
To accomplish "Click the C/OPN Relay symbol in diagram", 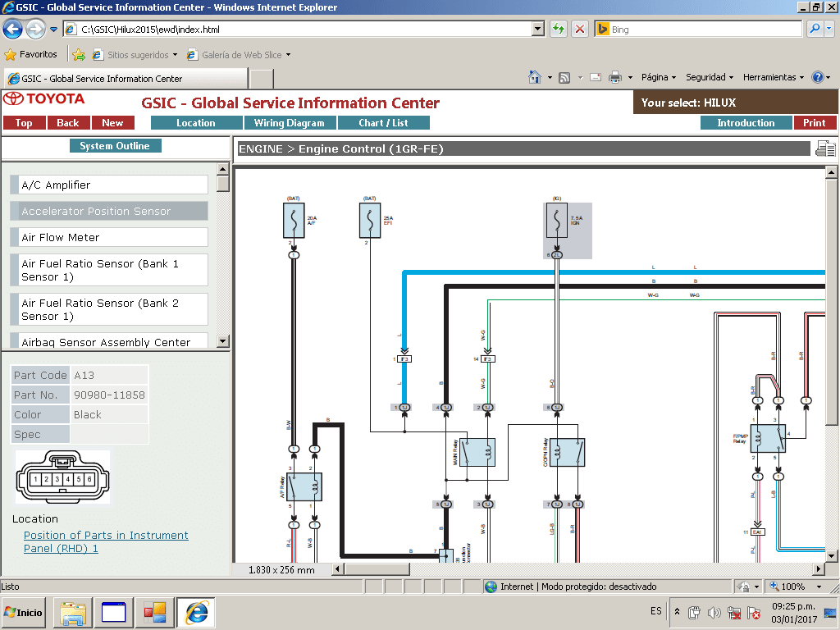I will click(567, 453).
